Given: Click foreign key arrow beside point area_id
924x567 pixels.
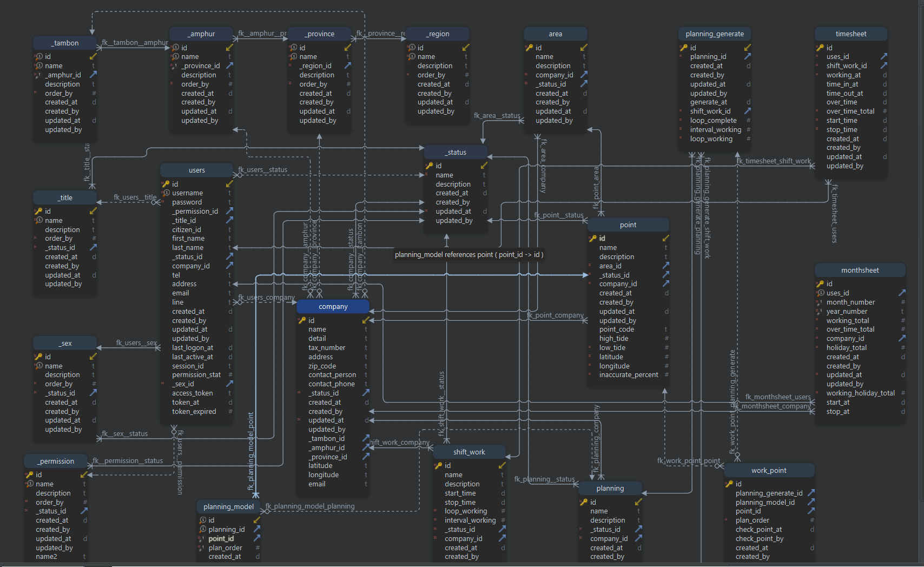Looking at the screenshot, I should pos(666,266).
